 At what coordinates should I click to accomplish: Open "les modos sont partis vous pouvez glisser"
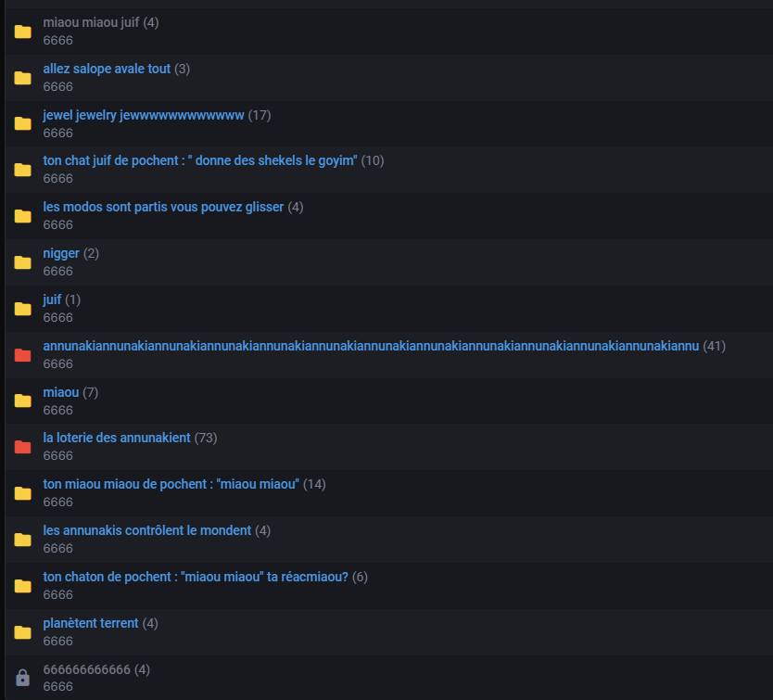(x=163, y=207)
